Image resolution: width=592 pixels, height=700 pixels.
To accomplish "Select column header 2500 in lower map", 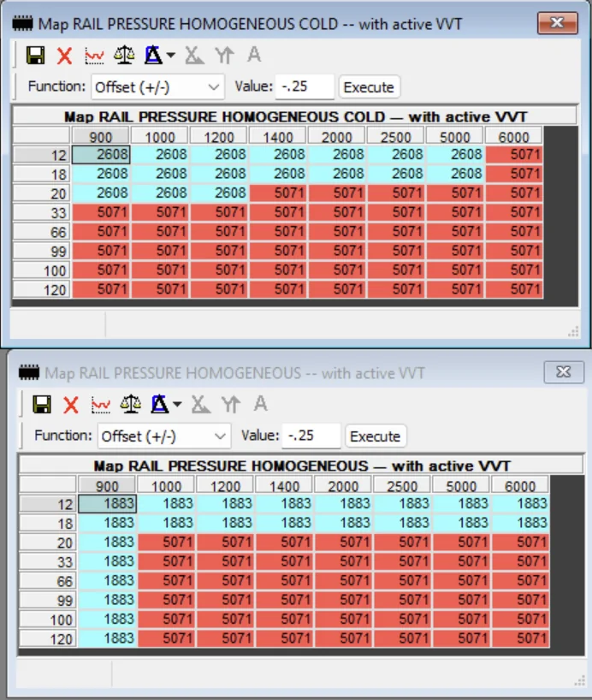I will 402,485.
